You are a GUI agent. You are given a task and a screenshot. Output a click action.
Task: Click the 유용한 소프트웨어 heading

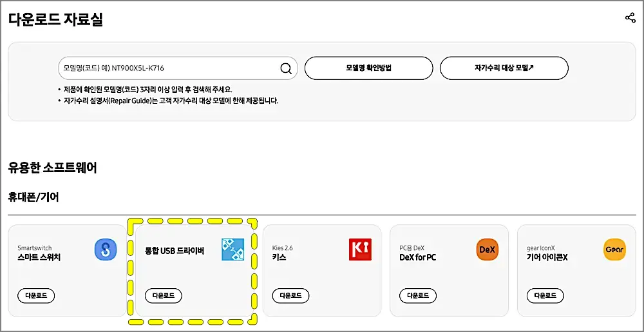tap(53, 168)
